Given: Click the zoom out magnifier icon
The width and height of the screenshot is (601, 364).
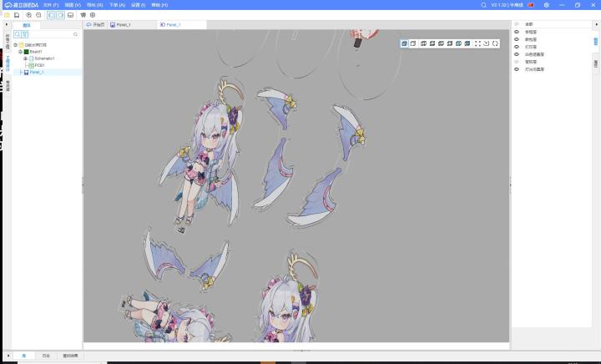Looking at the screenshot, I should 38,15.
